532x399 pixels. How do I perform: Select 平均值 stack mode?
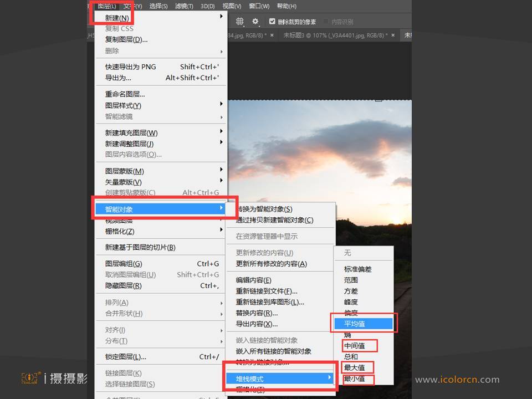pos(355,324)
